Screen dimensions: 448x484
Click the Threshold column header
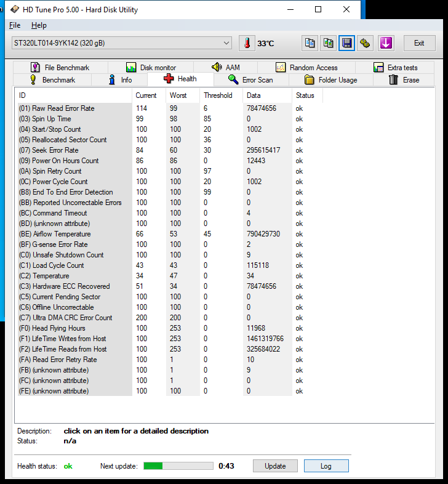[221, 95]
